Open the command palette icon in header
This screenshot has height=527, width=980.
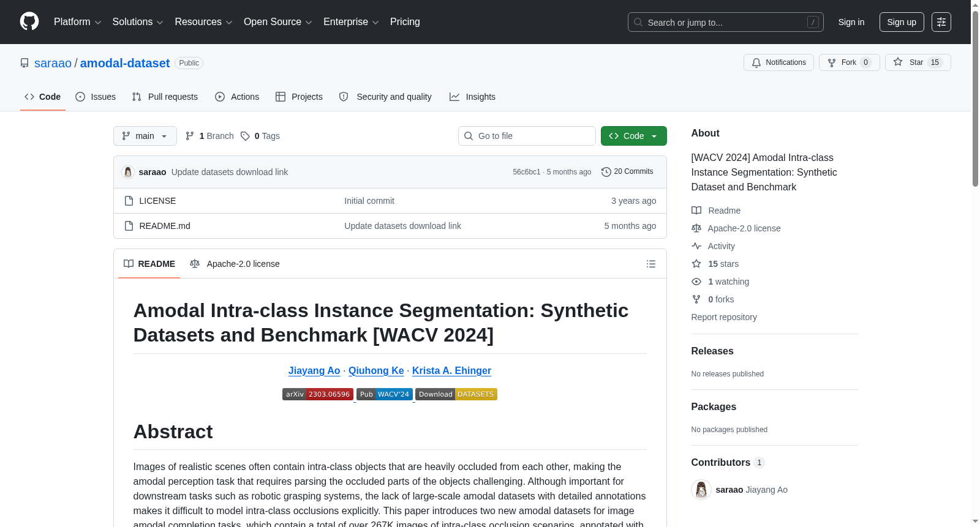pyautogui.click(x=941, y=22)
